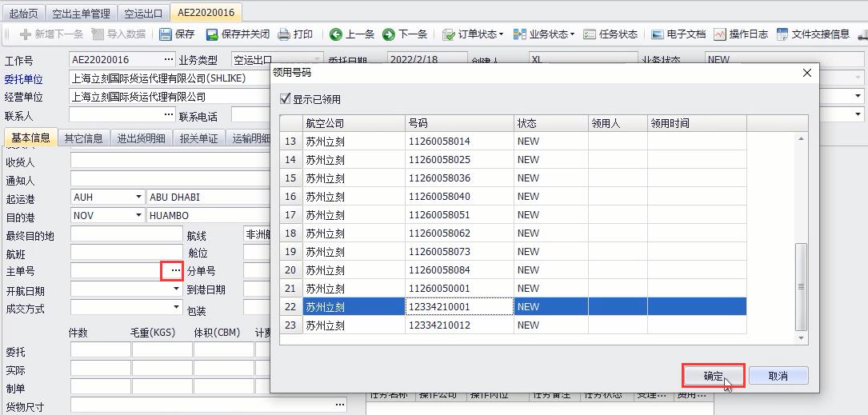Viewport: 868px width, 415px height.
Task: Click the 确定 confirm button
Action: [713, 376]
